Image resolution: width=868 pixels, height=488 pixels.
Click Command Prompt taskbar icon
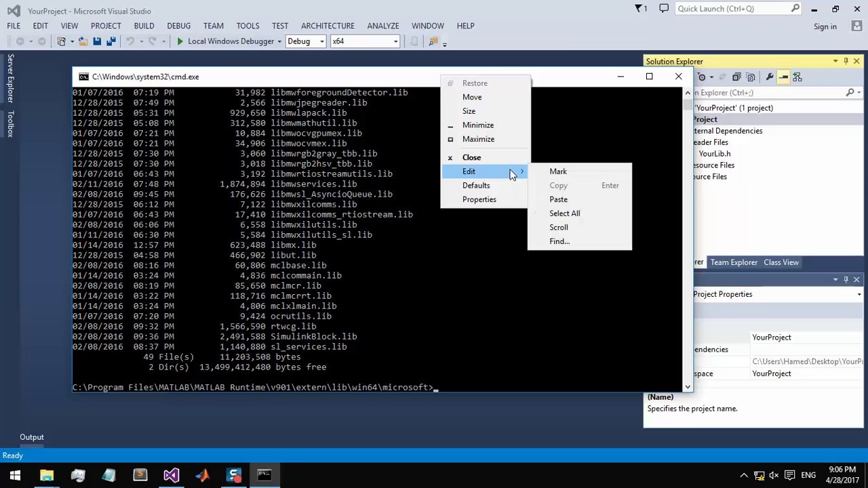[x=264, y=475]
